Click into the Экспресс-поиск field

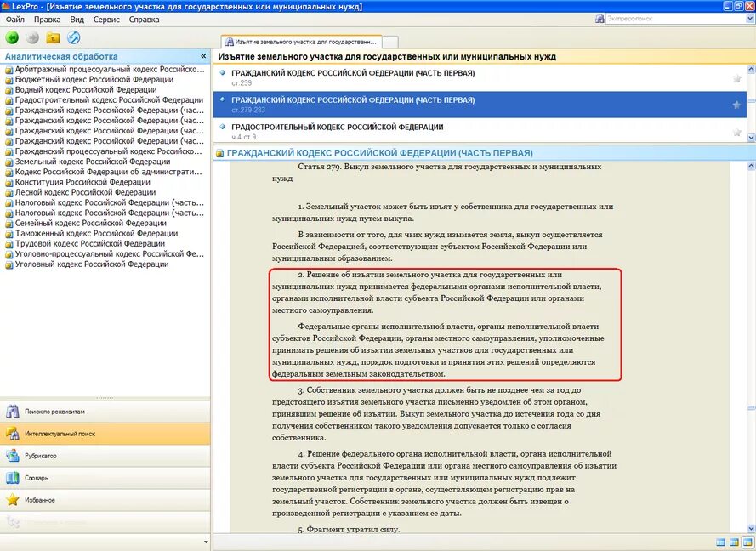[675, 19]
